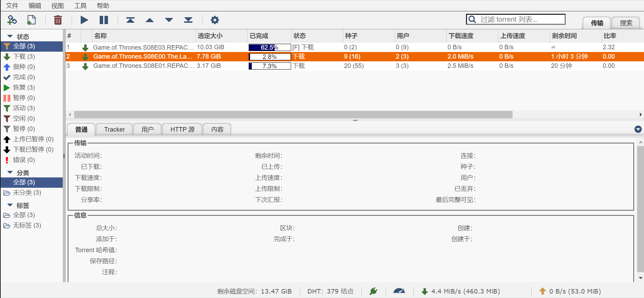Select the 普通 details tab
The image size is (644, 298).
[x=81, y=129]
